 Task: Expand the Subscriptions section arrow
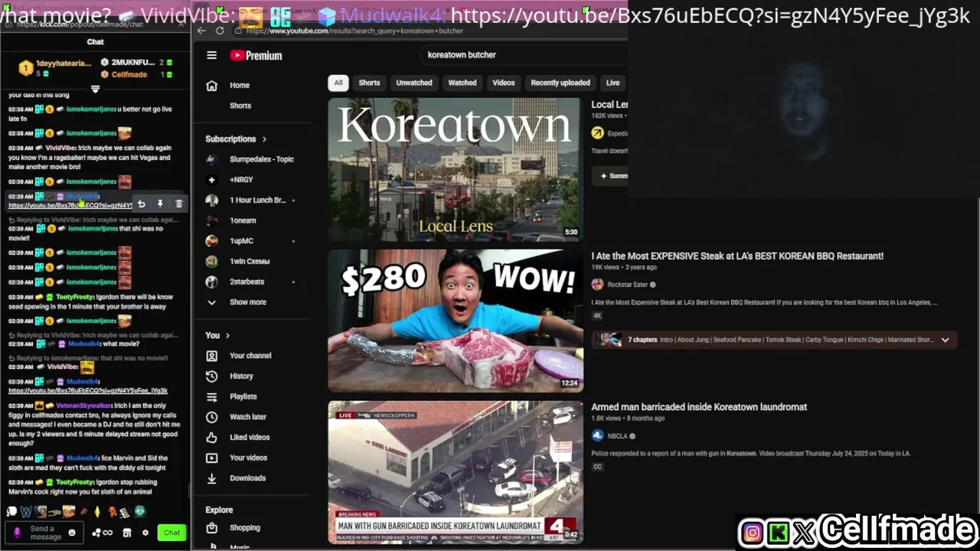(264, 139)
